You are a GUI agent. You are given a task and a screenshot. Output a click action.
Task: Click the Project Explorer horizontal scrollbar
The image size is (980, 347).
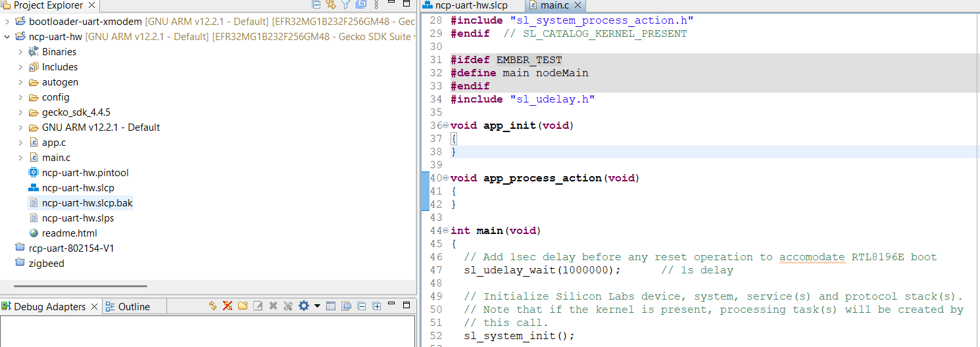click(x=80, y=286)
